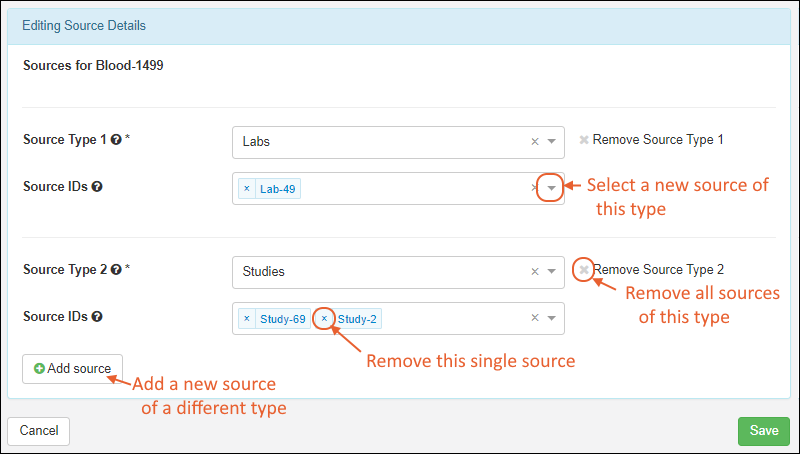Click help icon beside first Source IDs label
Image resolution: width=800 pixels, height=454 pixels.
click(x=97, y=186)
